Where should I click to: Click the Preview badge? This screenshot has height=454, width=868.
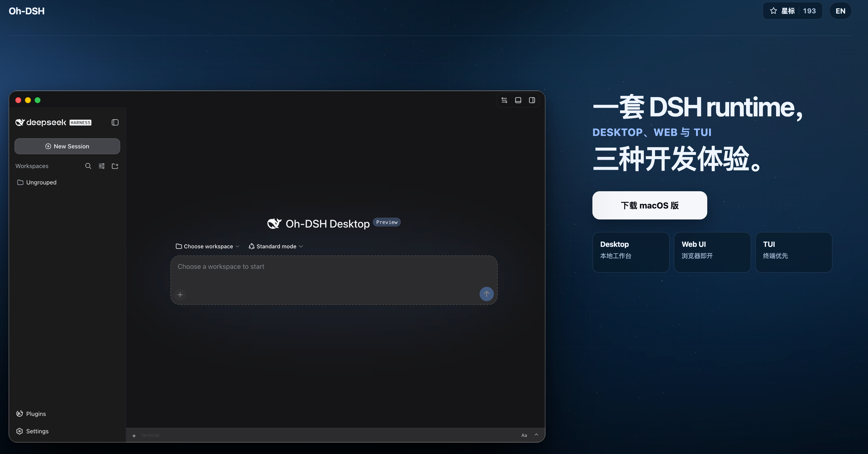click(x=387, y=222)
